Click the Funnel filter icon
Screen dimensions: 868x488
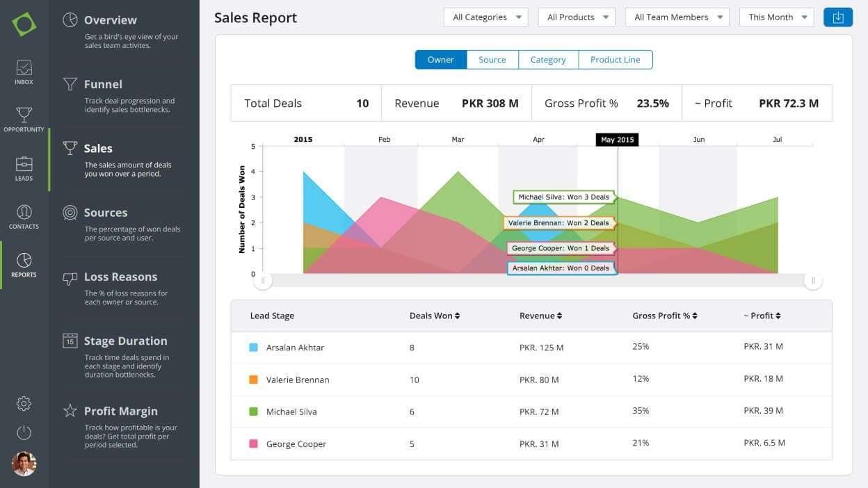point(70,84)
